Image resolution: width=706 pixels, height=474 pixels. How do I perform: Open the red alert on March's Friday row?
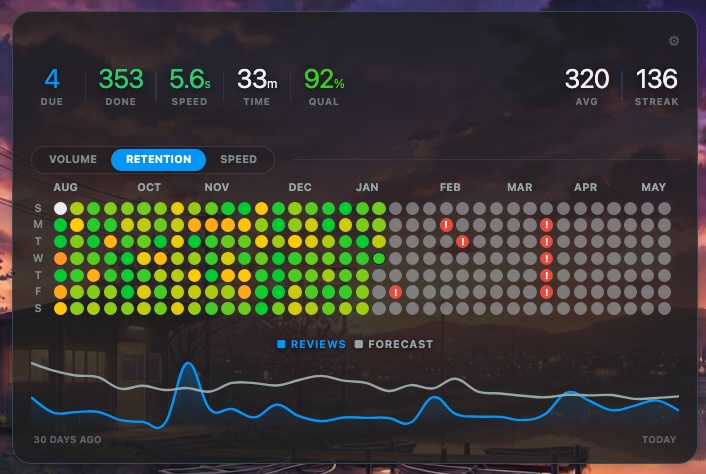[x=547, y=292]
